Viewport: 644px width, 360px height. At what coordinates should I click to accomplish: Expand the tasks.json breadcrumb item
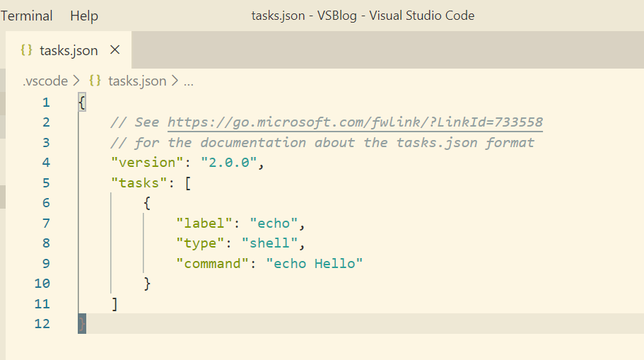(137, 81)
